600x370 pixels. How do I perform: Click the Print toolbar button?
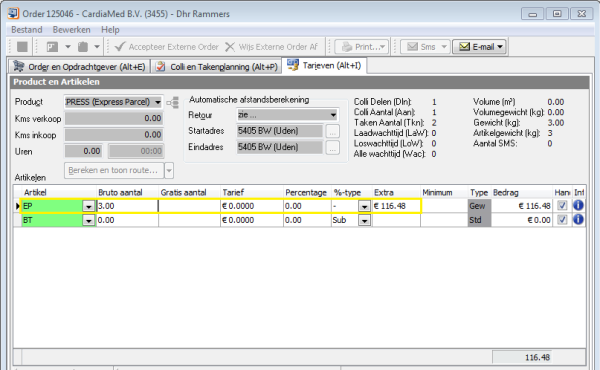362,47
